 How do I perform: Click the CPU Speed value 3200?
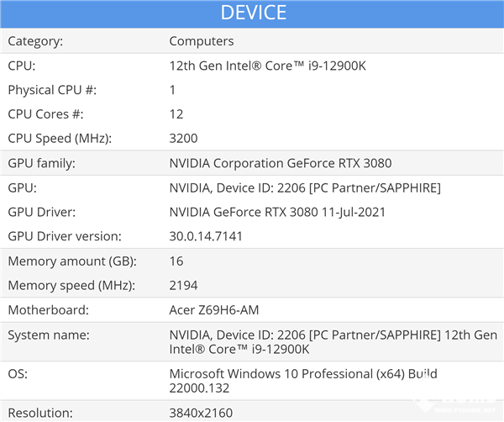point(183,138)
